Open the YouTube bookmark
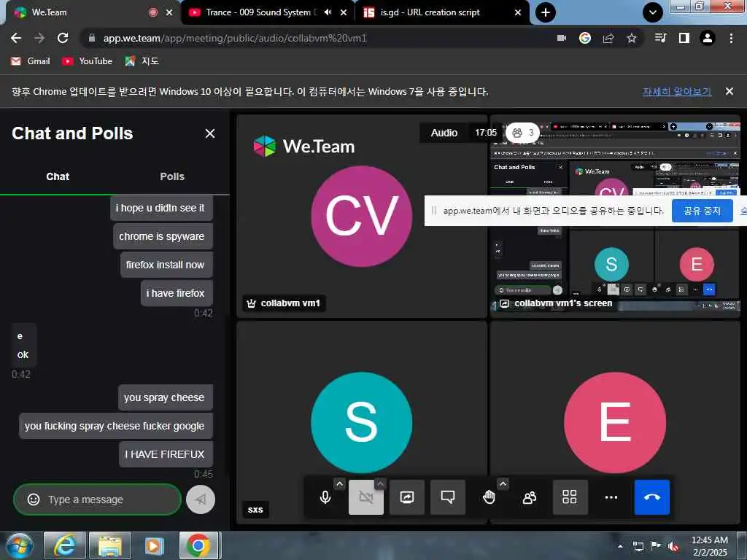Viewport: 747px width, 560px height. point(88,61)
